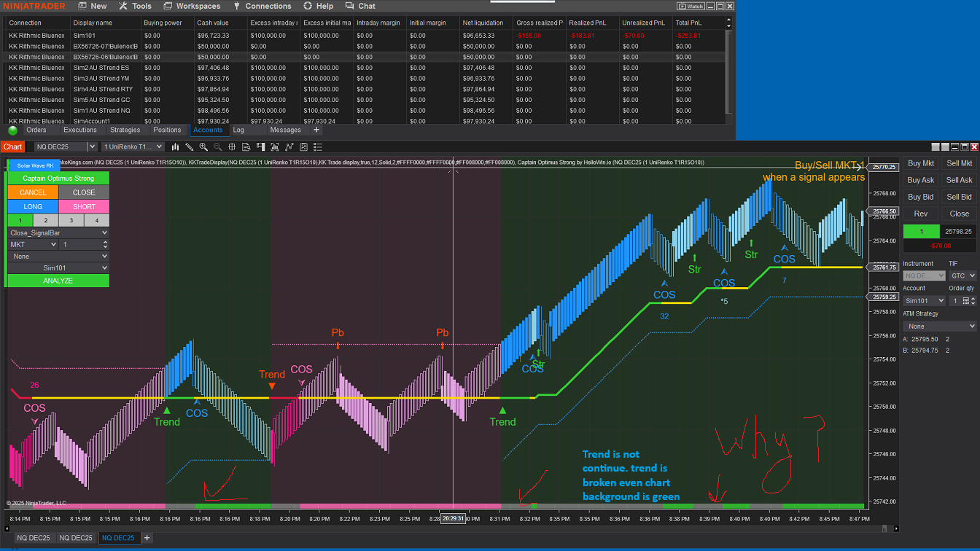Click the Chart Trader Close position button
The height and width of the screenshot is (551, 980).
click(959, 214)
